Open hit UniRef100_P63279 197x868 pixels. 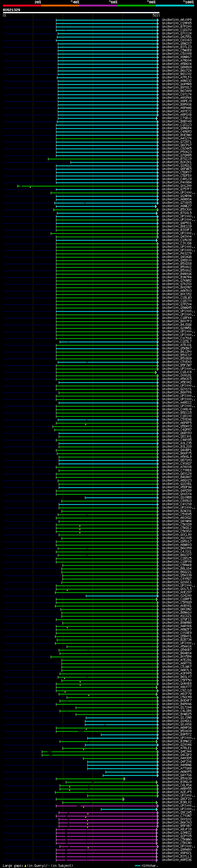176,254
